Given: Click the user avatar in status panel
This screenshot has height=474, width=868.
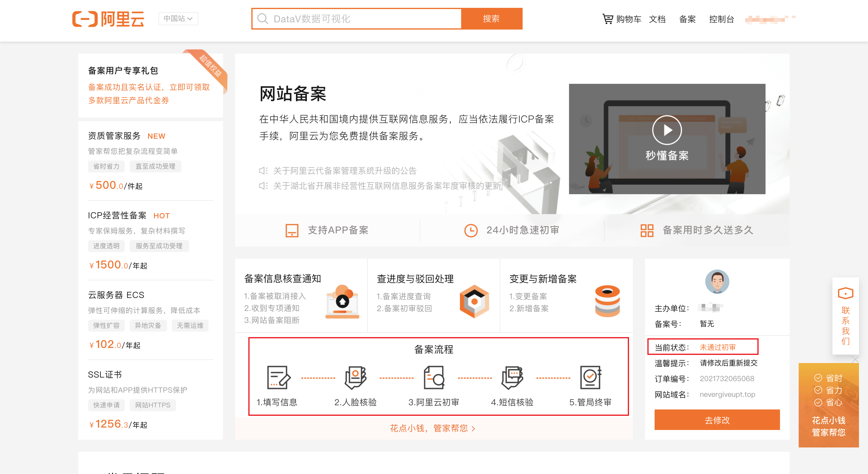Looking at the screenshot, I should tap(717, 281).
